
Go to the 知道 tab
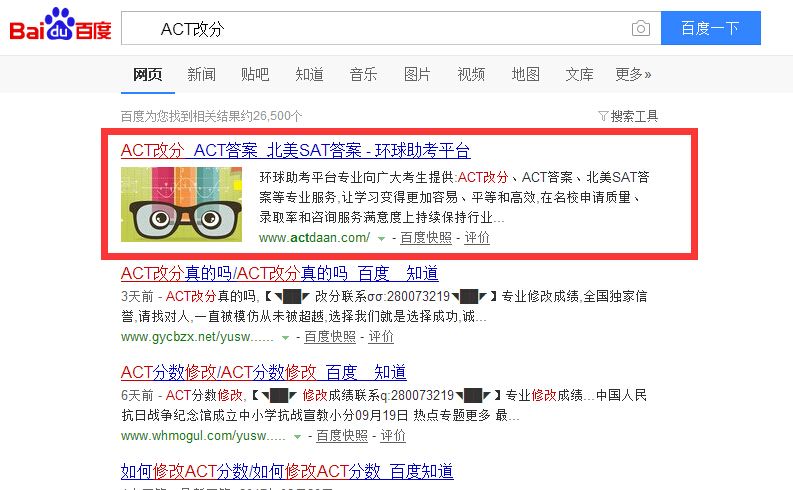coord(309,74)
